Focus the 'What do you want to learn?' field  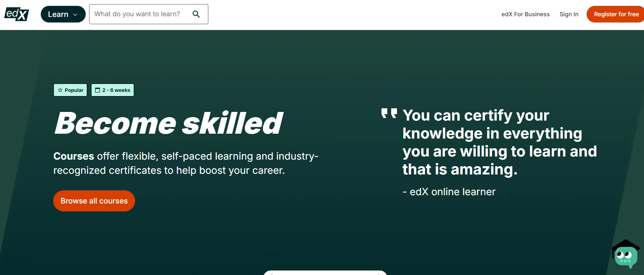tap(138, 14)
